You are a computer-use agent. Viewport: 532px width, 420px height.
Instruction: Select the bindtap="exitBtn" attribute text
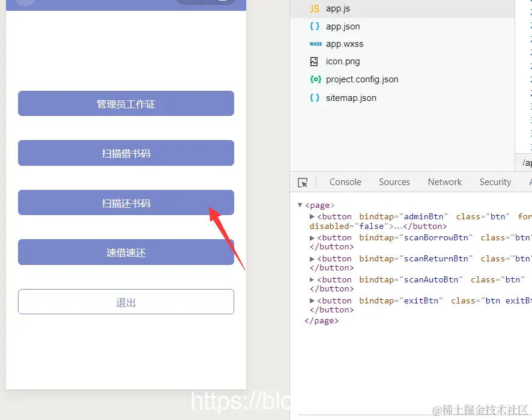coord(401,301)
